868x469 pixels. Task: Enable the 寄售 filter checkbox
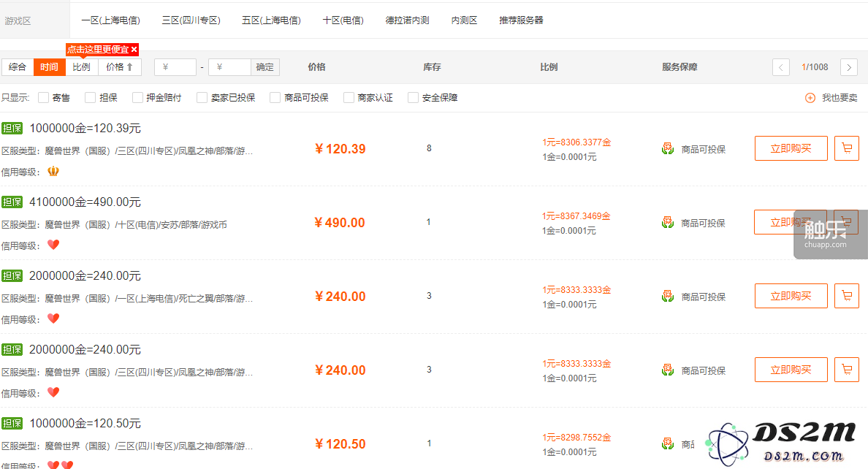click(x=43, y=97)
